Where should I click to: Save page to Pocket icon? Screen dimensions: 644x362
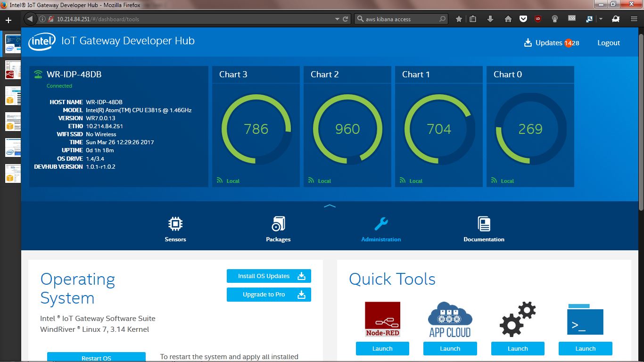[x=523, y=19]
